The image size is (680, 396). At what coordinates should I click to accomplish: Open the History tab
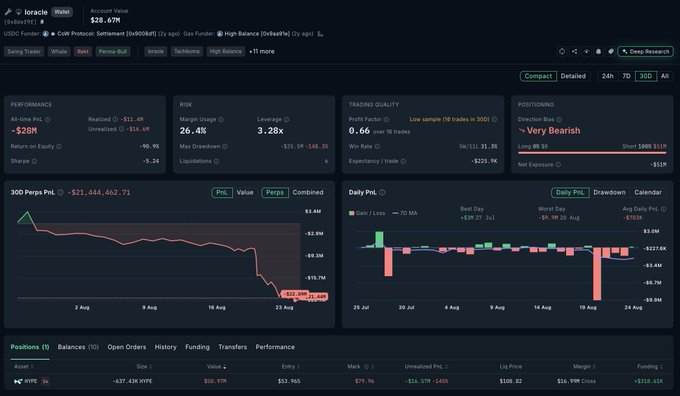click(x=166, y=347)
